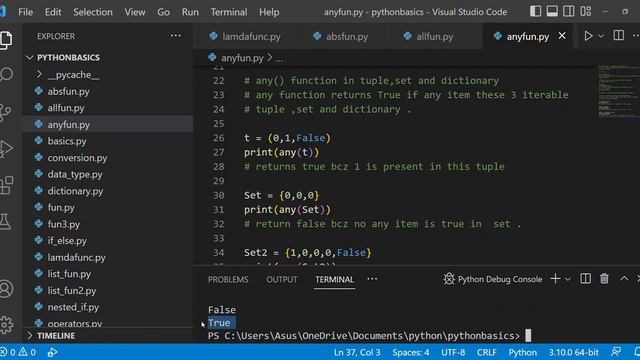Viewport: 640px width, 360px height.
Task: Change UTF-8 encoding in status bar
Action: pos(453,352)
